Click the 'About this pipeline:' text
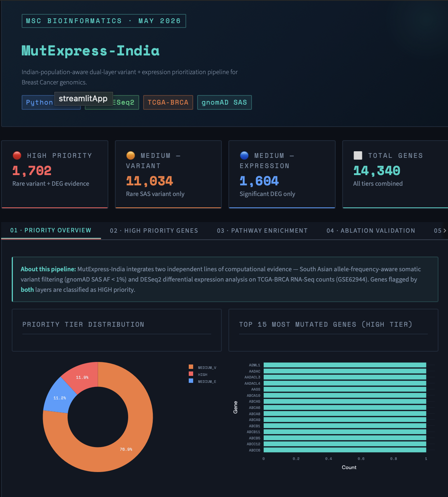The height and width of the screenshot is (497, 448). (x=48, y=269)
